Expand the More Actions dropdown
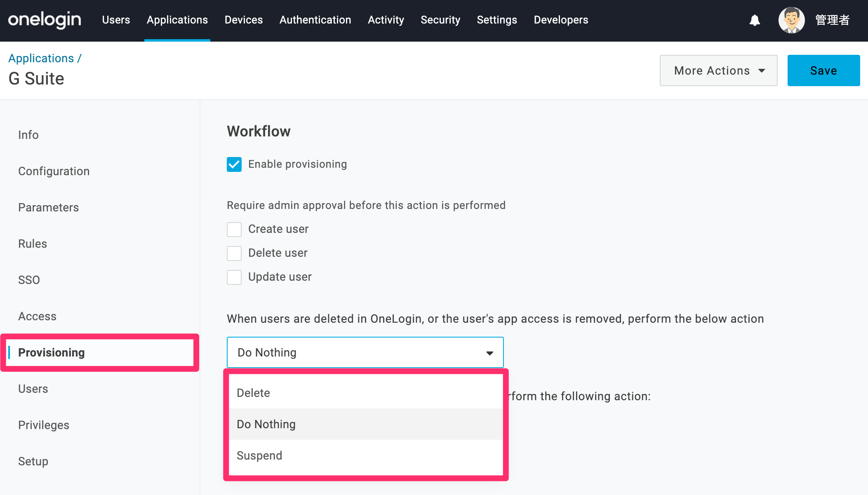 tap(718, 70)
